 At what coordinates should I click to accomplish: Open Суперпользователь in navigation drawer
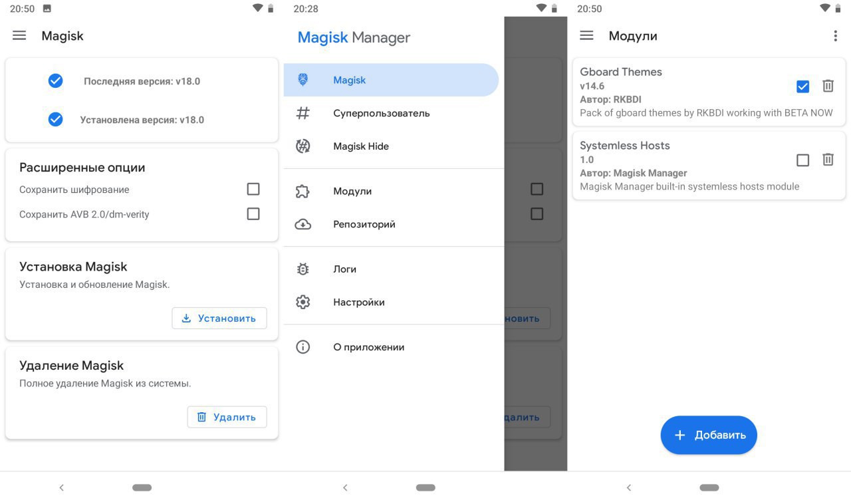pos(394,113)
